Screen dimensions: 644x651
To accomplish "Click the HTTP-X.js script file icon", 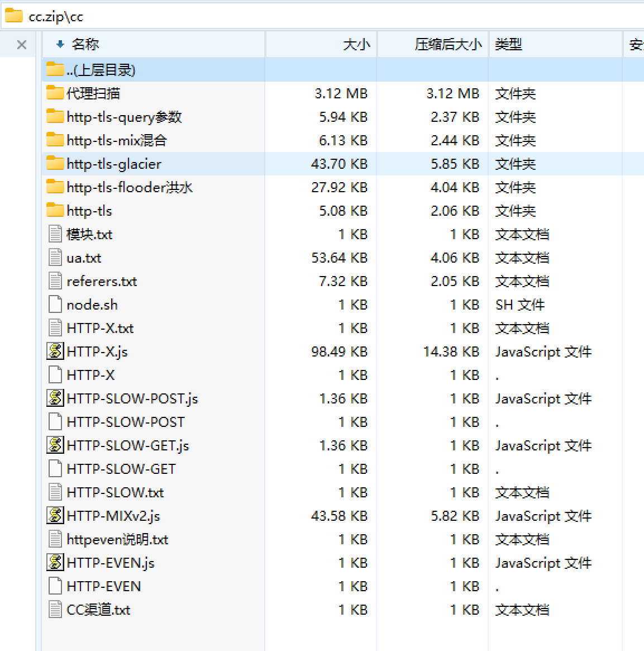I will (x=55, y=351).
